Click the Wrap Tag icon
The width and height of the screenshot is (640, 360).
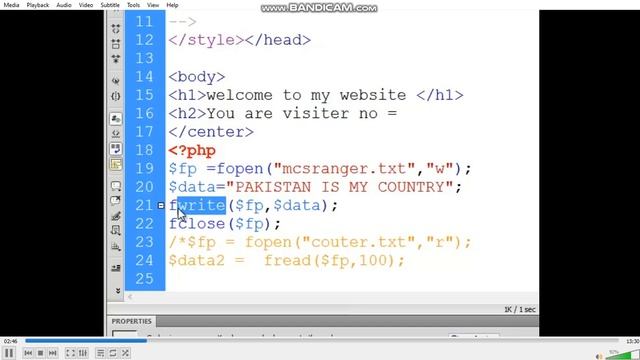(x=116, y=216)
